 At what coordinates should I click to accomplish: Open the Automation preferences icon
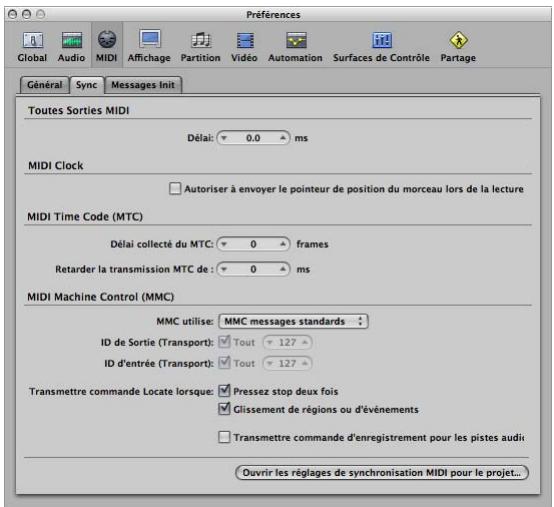[x=295, y=46]
